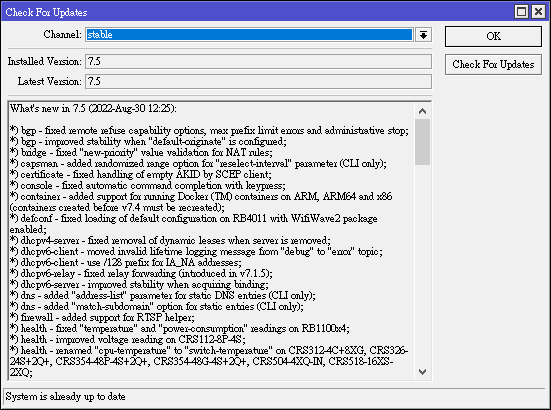Click the OK button
Viewport: 551px width, 410px height.
point(493,36)
